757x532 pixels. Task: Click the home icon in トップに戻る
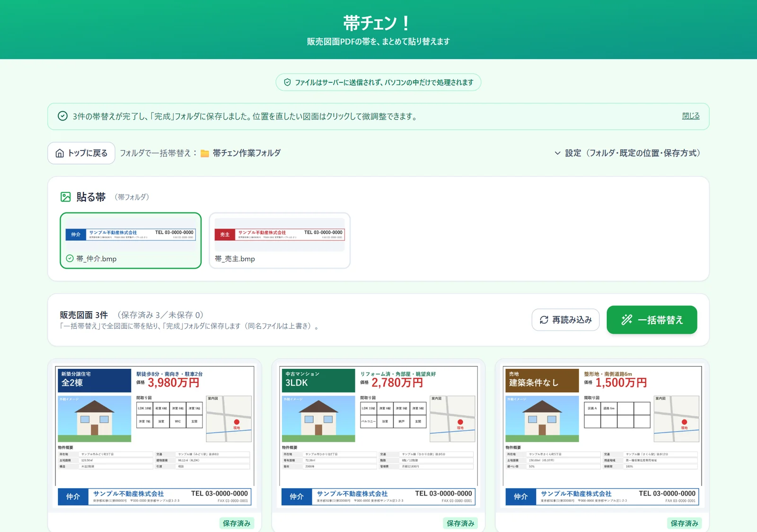tap(60, 153)
